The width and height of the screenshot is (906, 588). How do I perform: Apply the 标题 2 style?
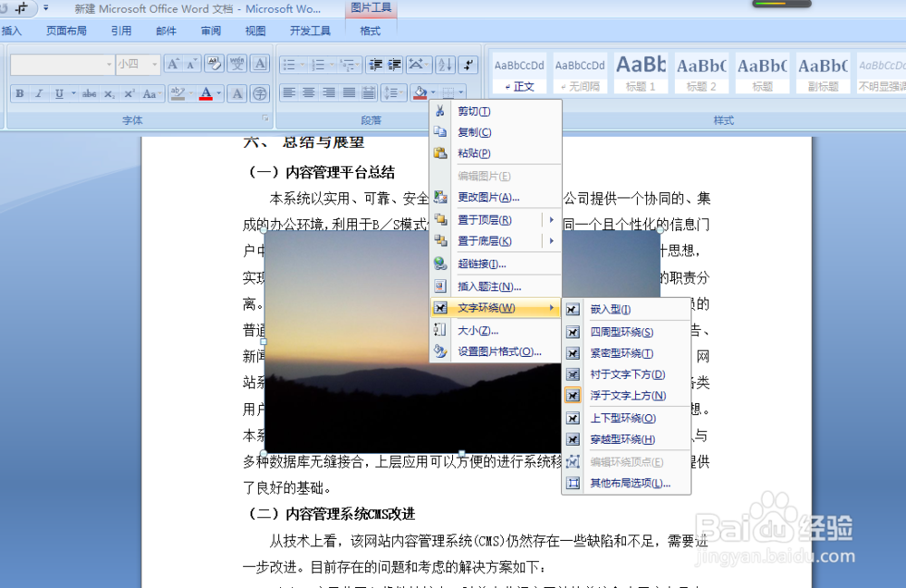(701, 72)
